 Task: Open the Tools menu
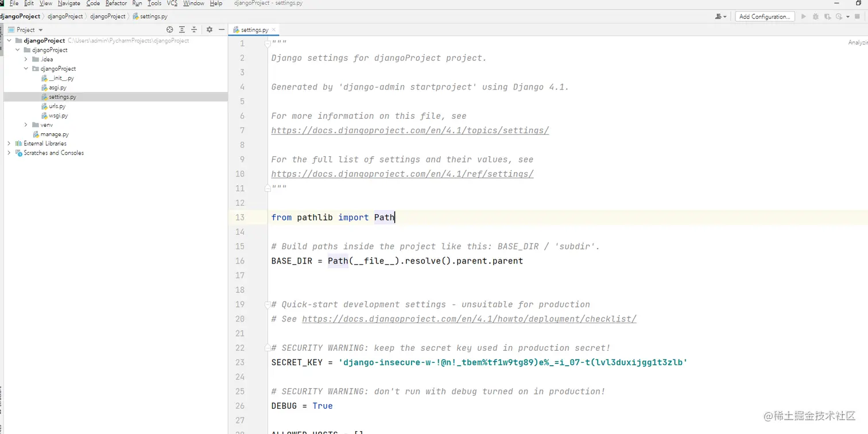(x=154, y=3)
